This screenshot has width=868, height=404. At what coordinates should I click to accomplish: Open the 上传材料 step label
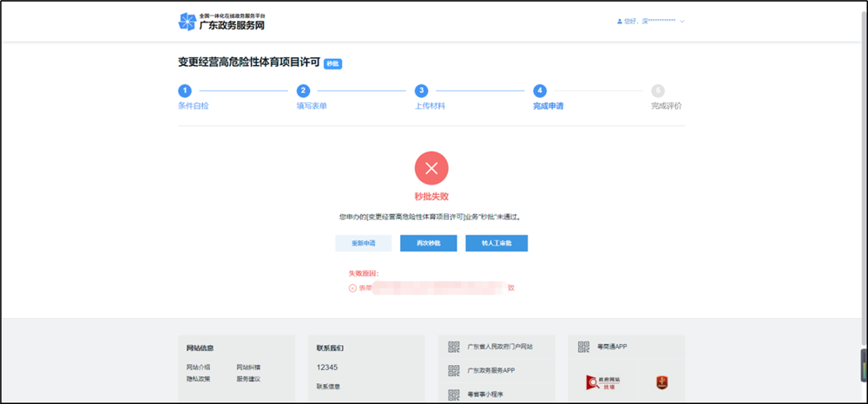point(431,106)
